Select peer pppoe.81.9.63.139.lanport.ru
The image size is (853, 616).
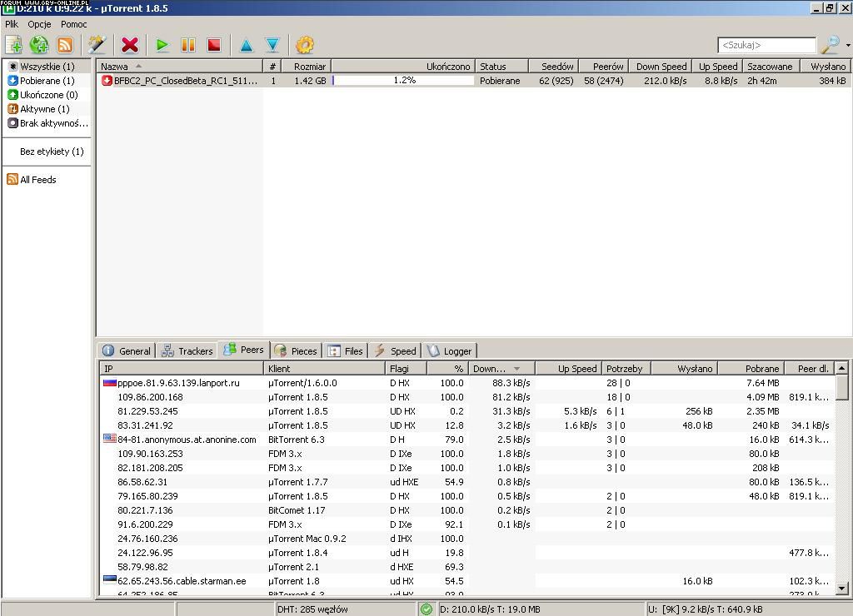coord(466,383)
